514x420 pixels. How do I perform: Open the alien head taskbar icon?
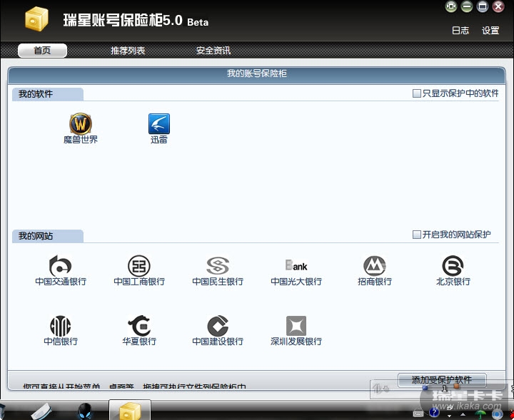(85, 411)
